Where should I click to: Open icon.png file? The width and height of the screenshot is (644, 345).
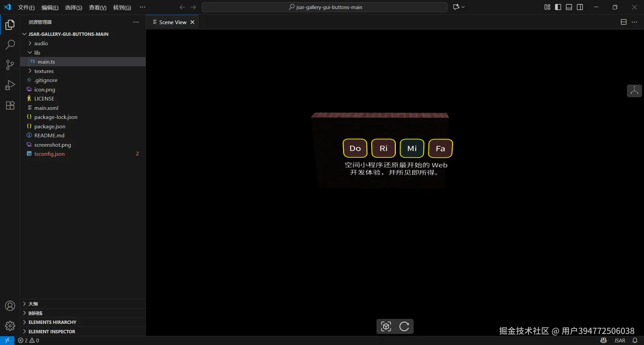point(83,89)
